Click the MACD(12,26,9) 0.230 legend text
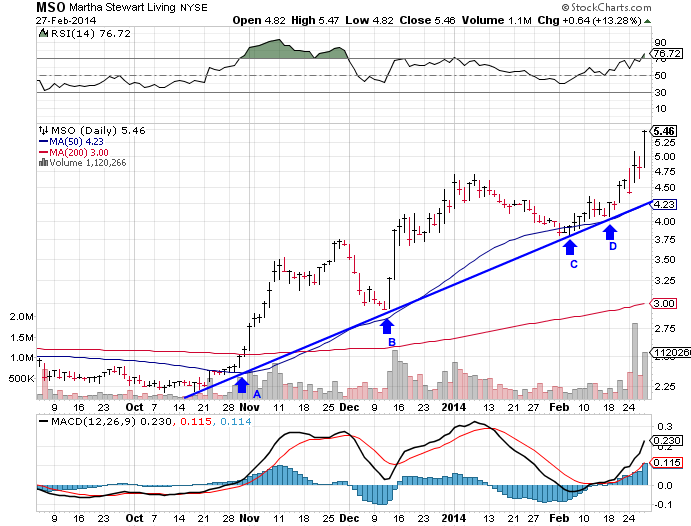 (111, 422)
